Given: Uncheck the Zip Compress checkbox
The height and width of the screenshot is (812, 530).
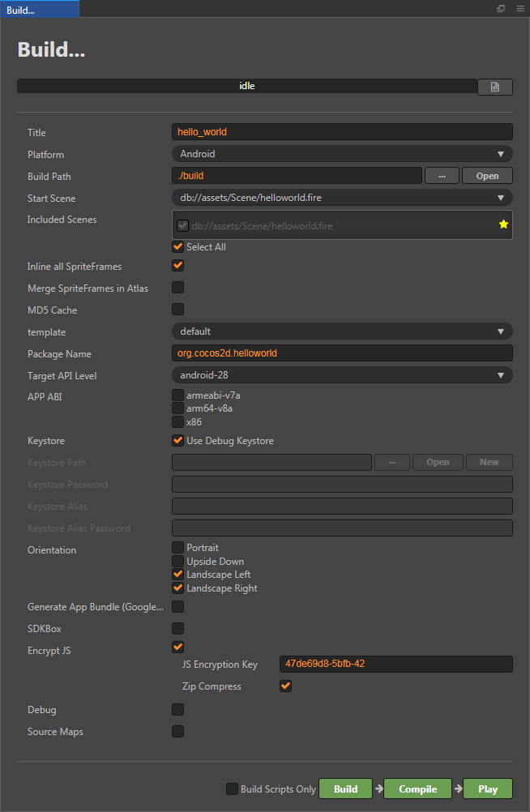Looking at the screenshot, I should point(285,686).
